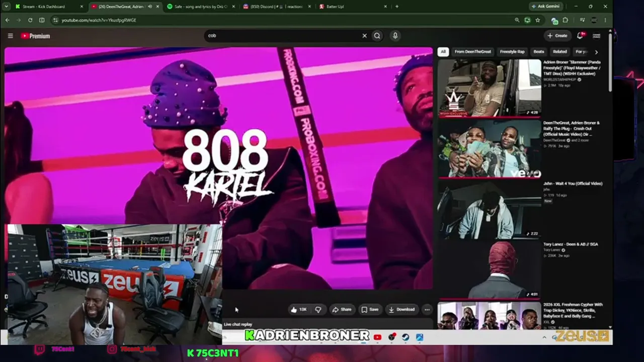Image resolution: width=644 pixels, height=362 pixels.
Task: Select the 'From DeenTheGreat' filter chip
Action: pos(472,52)
